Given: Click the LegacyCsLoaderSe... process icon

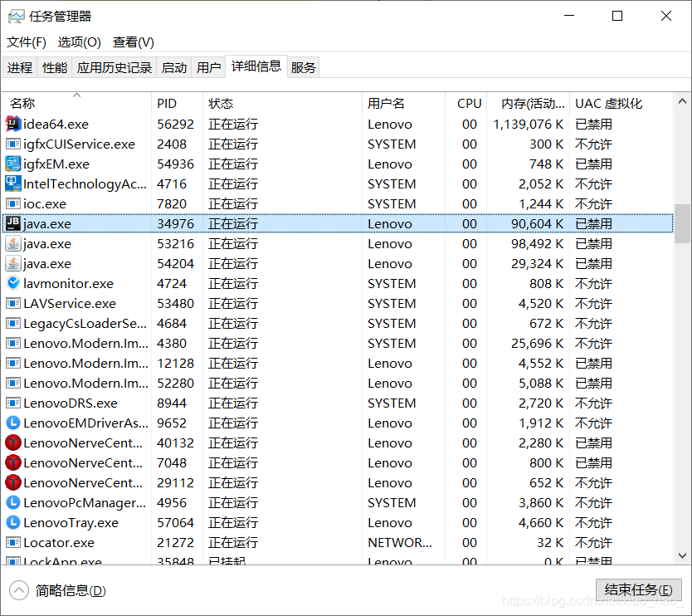Looking at the screenshot, I should point(13,323).
